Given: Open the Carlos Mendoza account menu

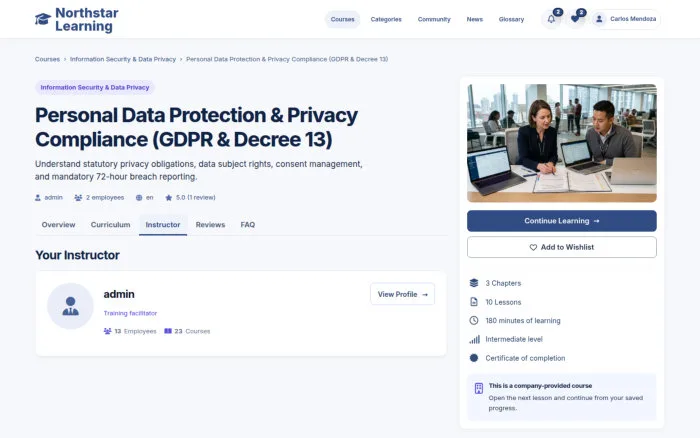Looking at the screenshot, I should 626,19.
